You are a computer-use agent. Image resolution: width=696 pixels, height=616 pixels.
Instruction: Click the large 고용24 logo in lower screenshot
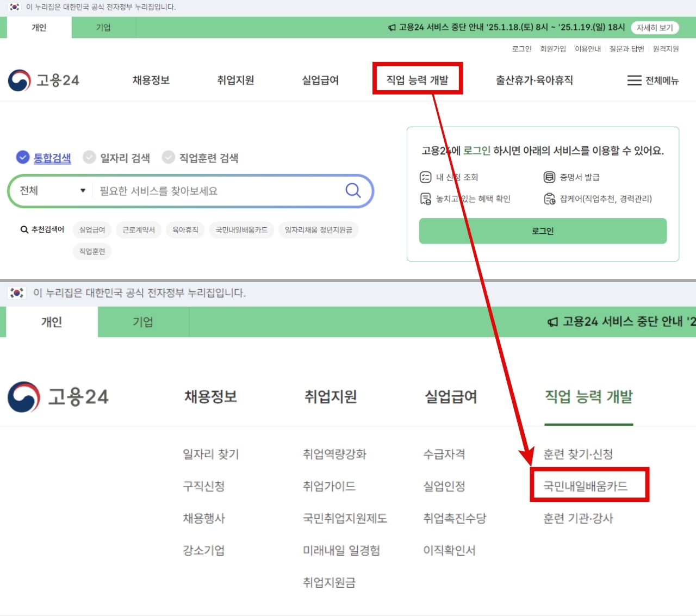click(x=58, y=397)
